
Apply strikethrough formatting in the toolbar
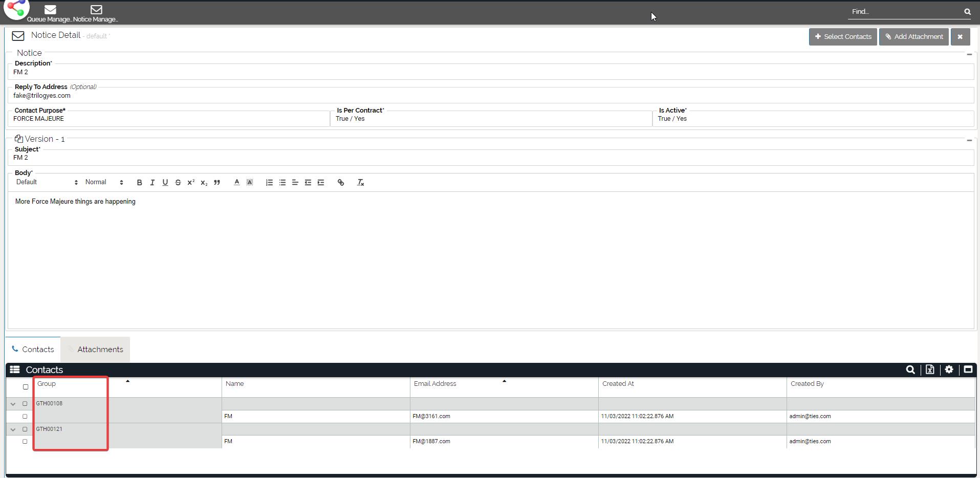click(178, 183)
